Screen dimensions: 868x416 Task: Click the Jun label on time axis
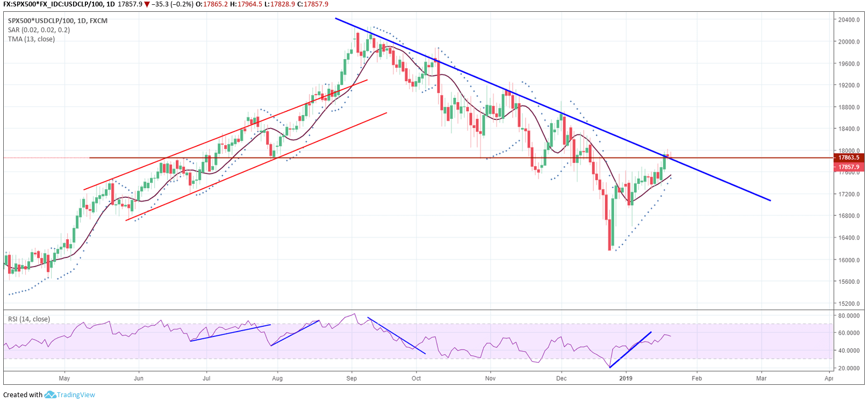[139, 378]
